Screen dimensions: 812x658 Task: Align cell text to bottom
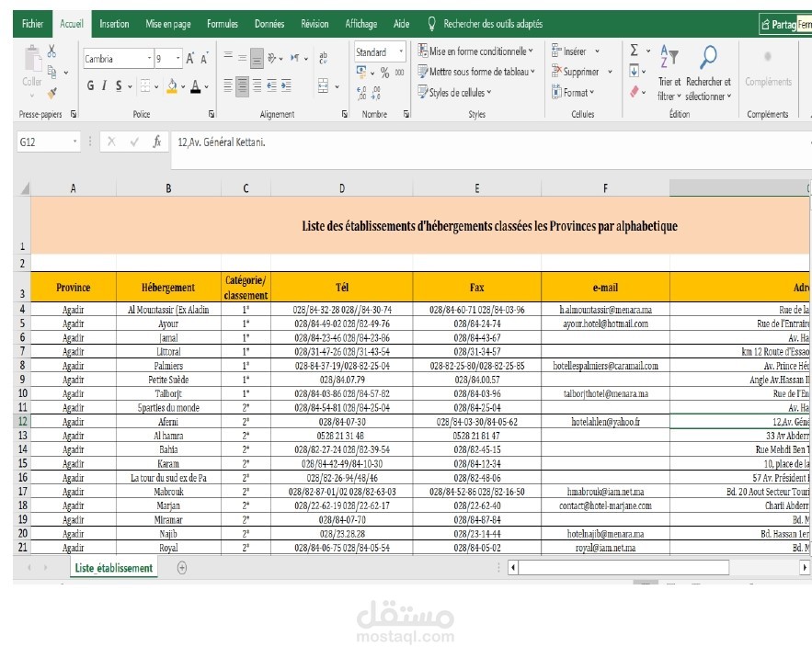(257, 59)
